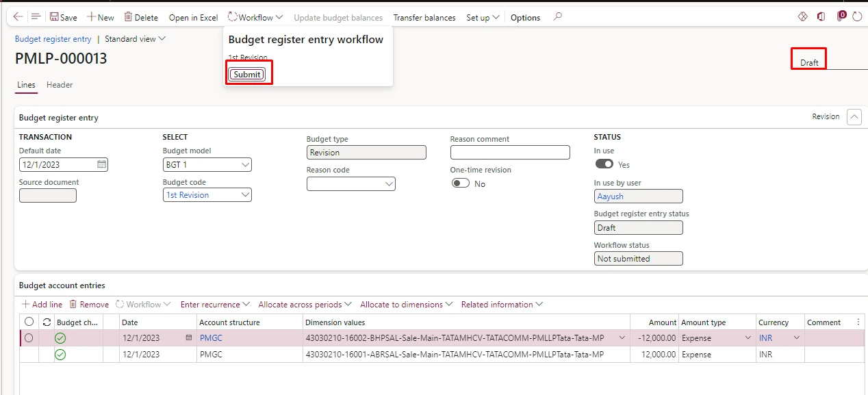Open Allocate to dimensions menu
This screenshot has width=868, height=395.
406,305
